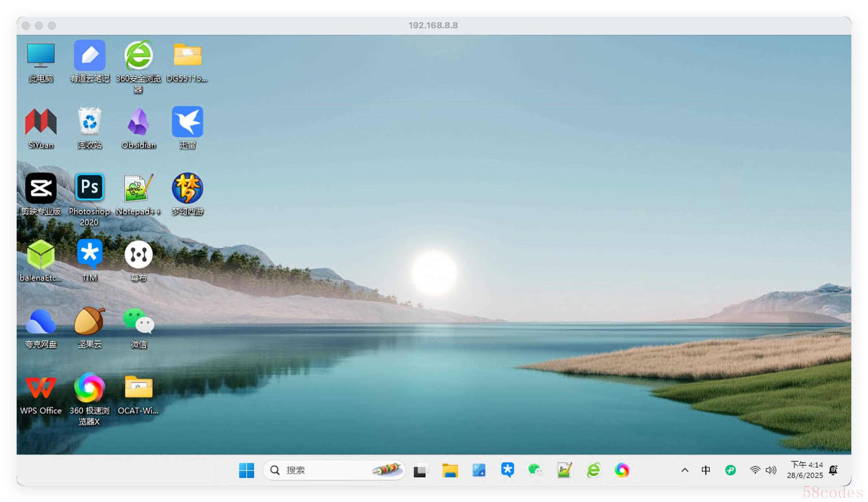Select the Photoshop 2020 desktop icon
Image resolution: width=868 pixels, height=502 pixels.
90,200
